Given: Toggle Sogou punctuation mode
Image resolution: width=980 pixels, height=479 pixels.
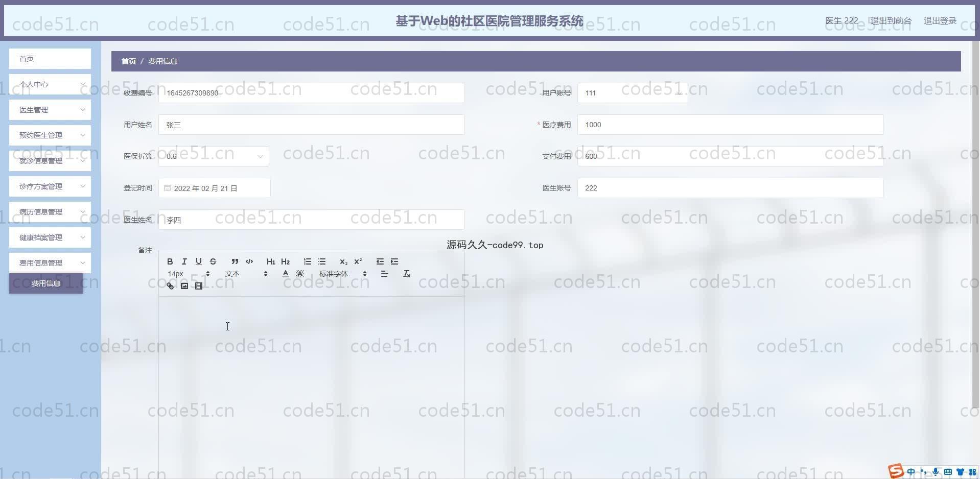Looking at the screenshot, I should point(923,472).
